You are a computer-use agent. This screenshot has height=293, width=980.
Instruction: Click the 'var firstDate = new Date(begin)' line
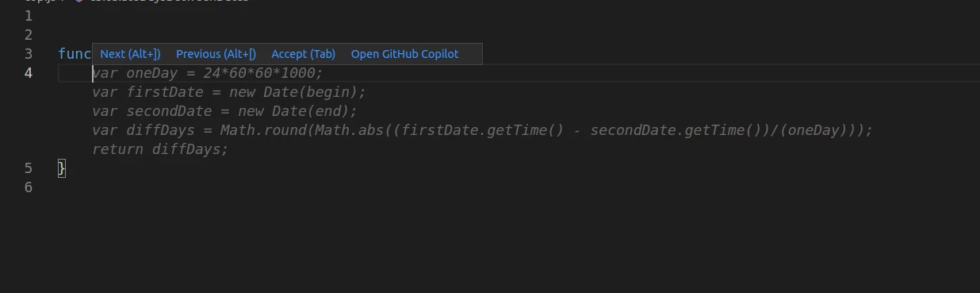229,92
